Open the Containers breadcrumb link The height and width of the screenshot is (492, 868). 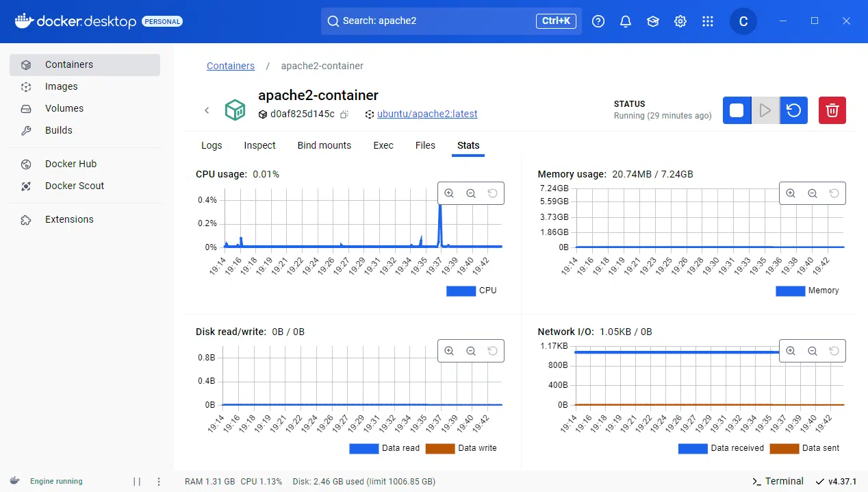(x=230, y=66)
